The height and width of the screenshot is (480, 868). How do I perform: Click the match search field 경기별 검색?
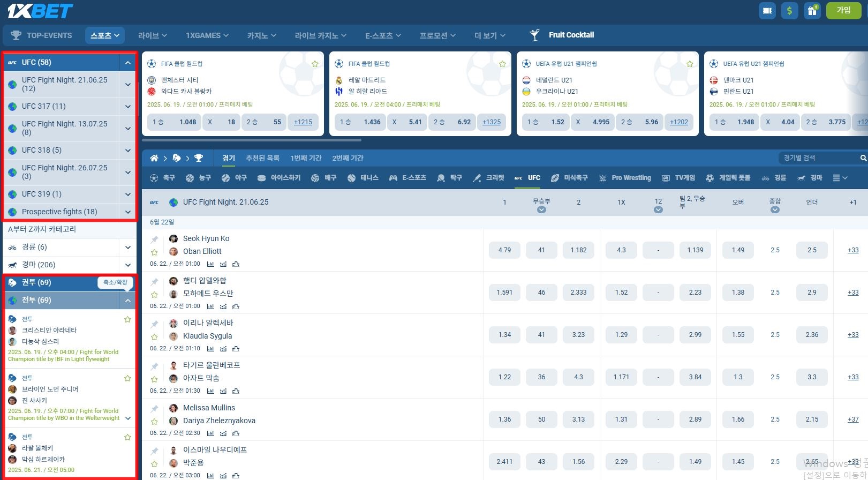click(818, 158)
